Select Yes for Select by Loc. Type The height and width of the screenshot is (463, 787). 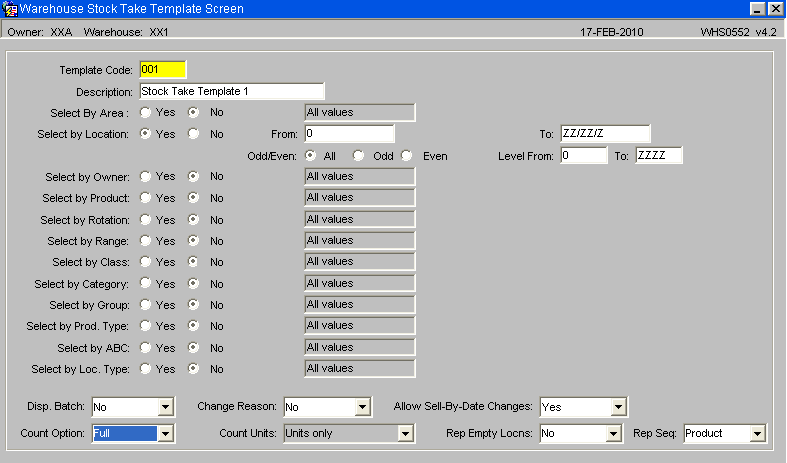tap(146, 369)
